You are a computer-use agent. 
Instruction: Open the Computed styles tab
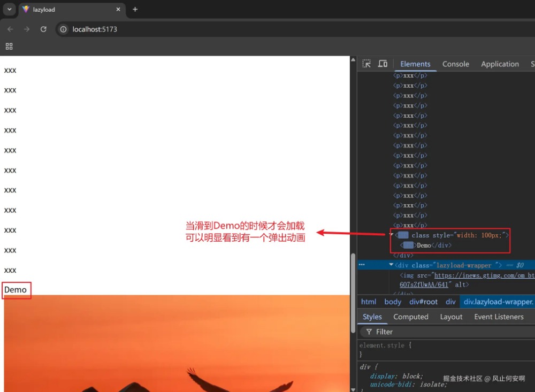[410, 317]
